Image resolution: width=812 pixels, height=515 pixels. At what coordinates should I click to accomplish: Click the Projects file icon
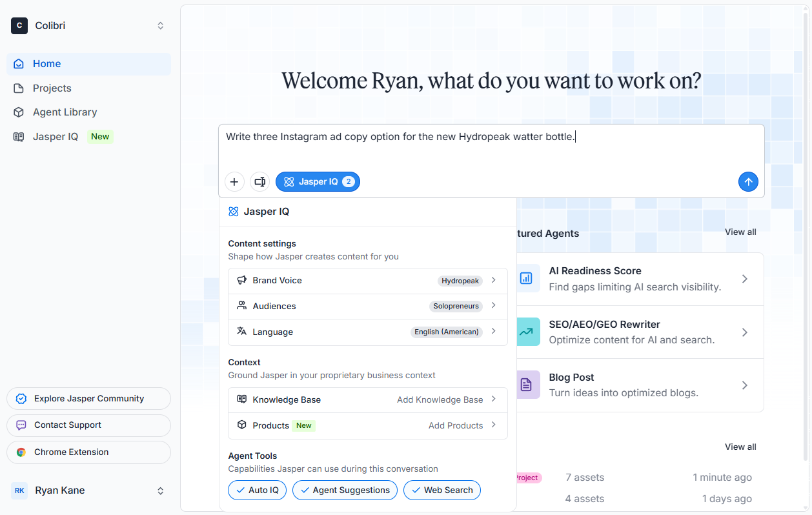pyautogui.click(x=19, y=88)
